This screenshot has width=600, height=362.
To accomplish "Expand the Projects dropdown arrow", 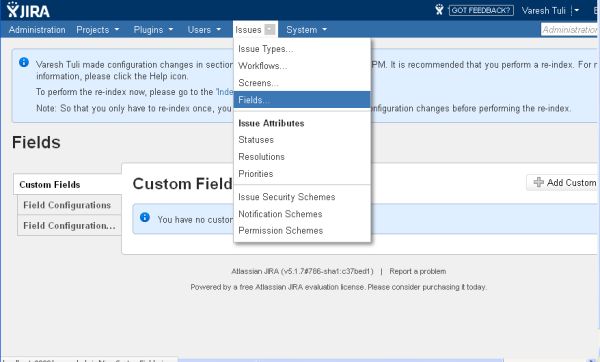I will [x=117, y=29].
